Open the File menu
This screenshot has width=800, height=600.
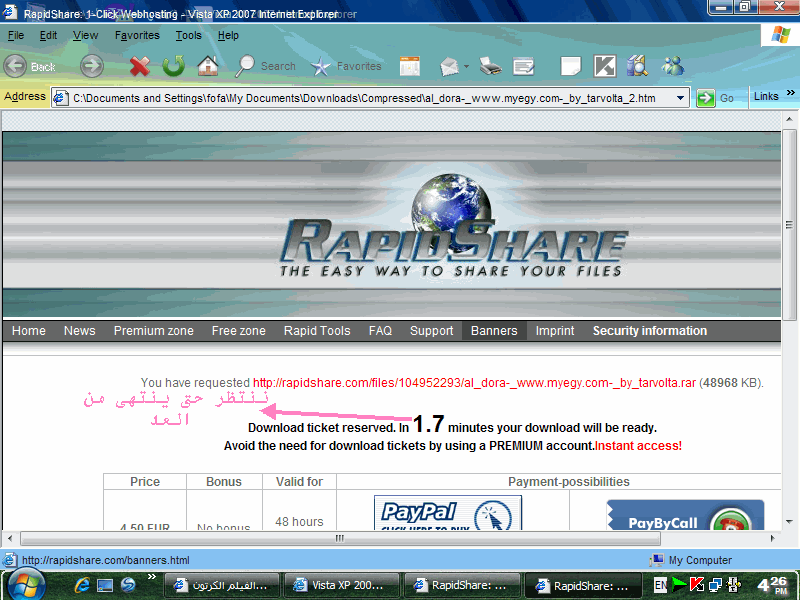pyautogui.click(x=16, y=35)
